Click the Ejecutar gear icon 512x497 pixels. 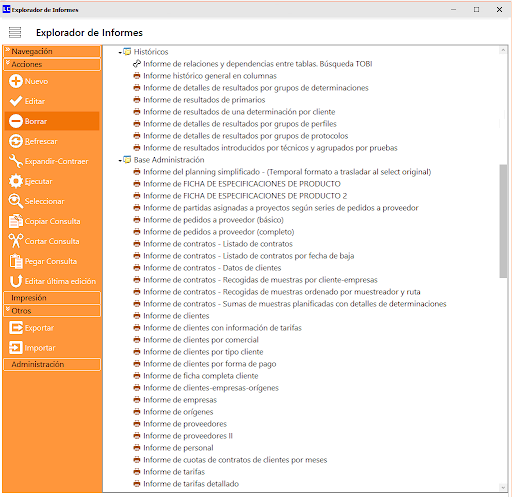(x=16, y=181)
